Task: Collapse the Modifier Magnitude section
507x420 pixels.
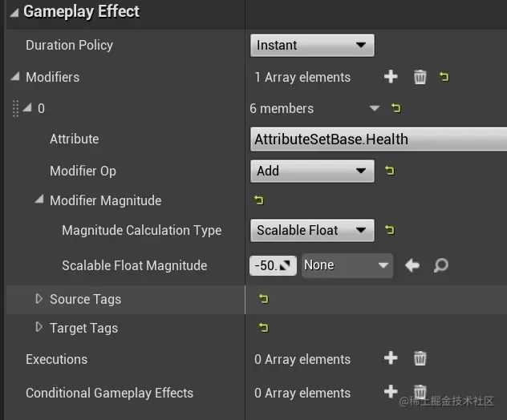Action: pyautogui.click(x=39, y=200)
